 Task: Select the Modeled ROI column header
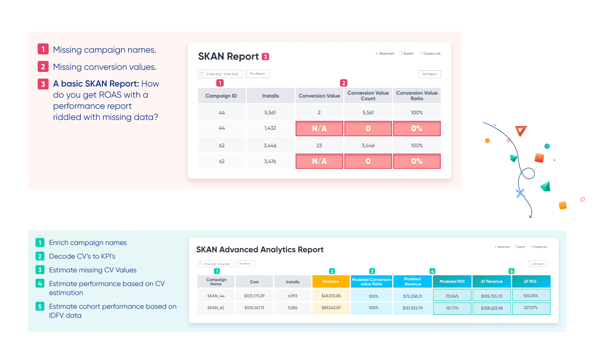coord(452,281)
